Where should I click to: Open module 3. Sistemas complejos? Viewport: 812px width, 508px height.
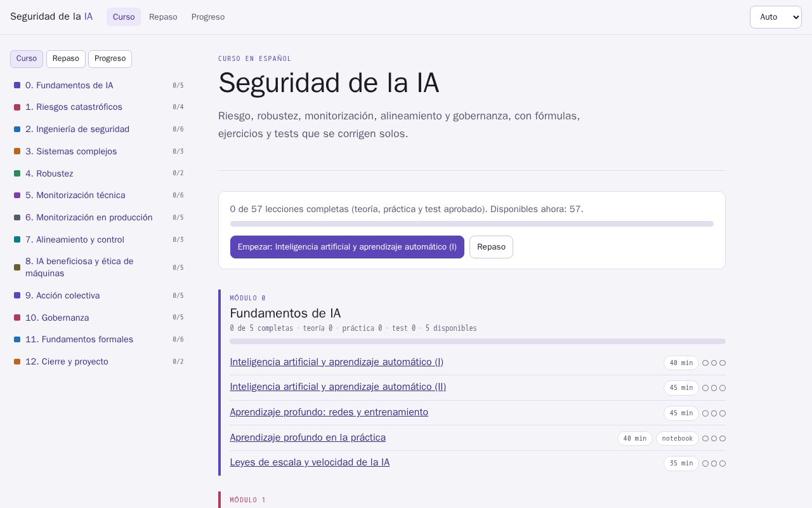pyautogui.click(x=99, y=151)
